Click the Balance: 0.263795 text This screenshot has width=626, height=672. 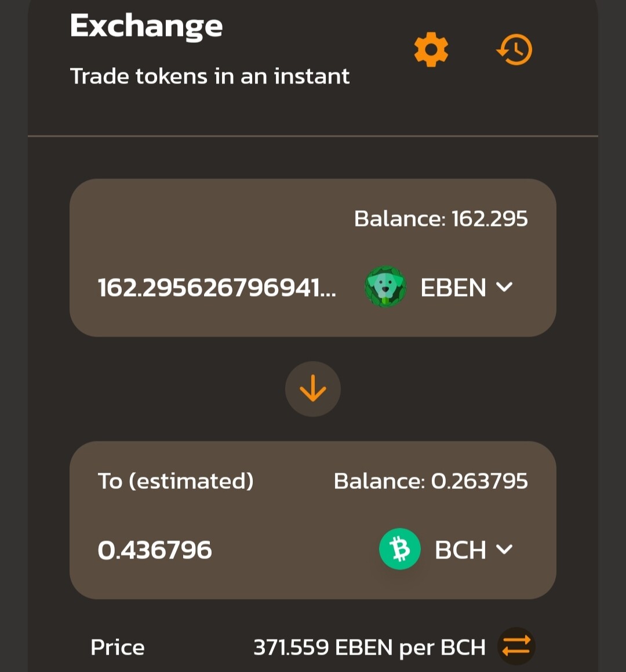tap(431, 481)
